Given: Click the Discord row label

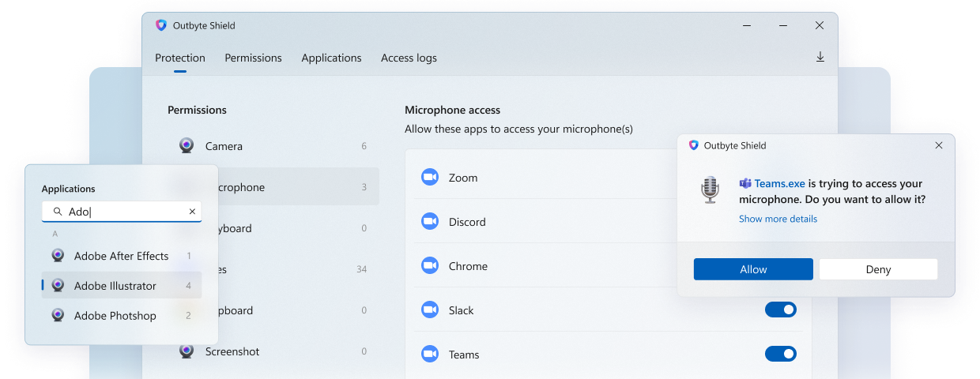Looking at the screenshot, I should [x=467, y=222].
